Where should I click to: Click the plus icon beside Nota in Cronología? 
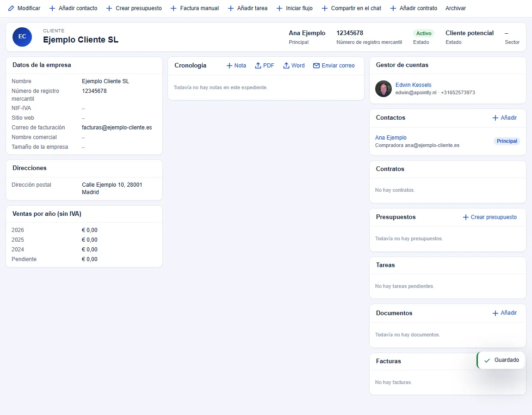pyautogui.click(x=230, y=66)
